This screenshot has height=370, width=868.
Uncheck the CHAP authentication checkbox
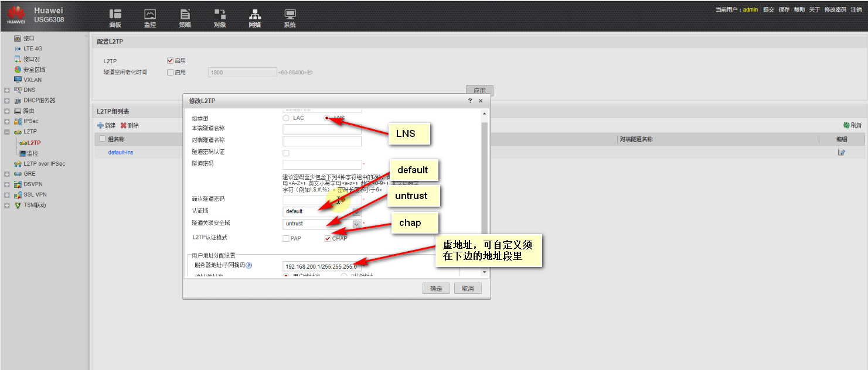pos(328,238)
